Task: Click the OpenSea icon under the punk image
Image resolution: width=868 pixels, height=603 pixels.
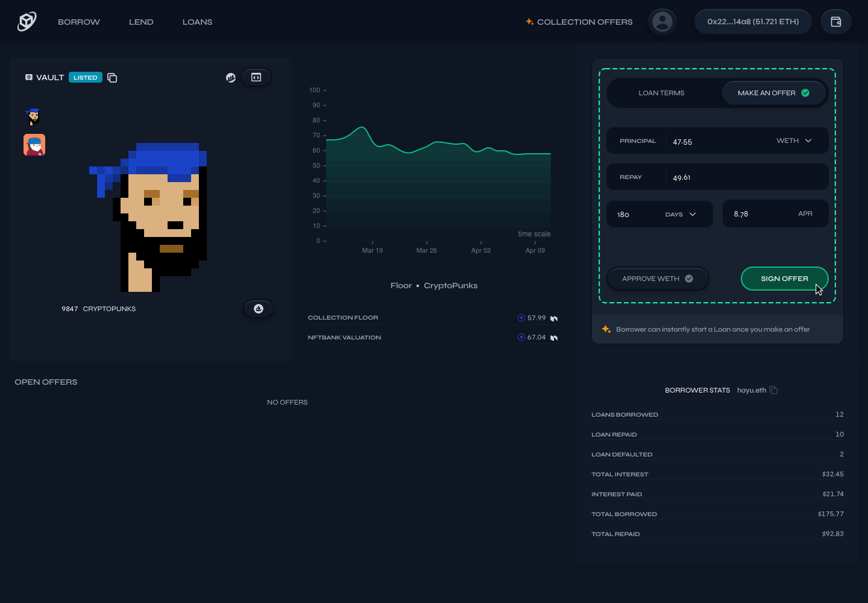Action: [259, 309]
